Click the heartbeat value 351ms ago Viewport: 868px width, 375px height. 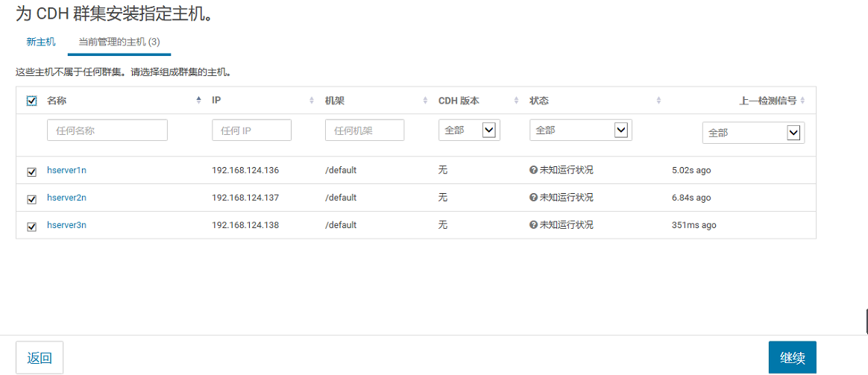[694, 225]
